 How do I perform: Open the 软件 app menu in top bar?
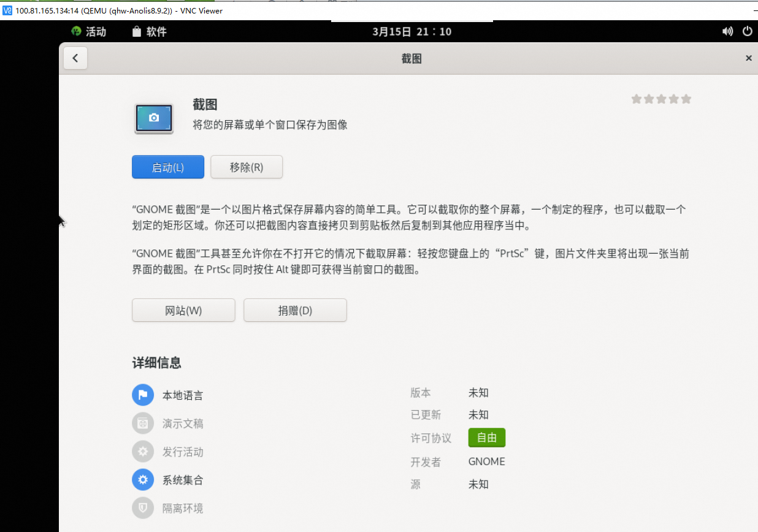[150, 31]
